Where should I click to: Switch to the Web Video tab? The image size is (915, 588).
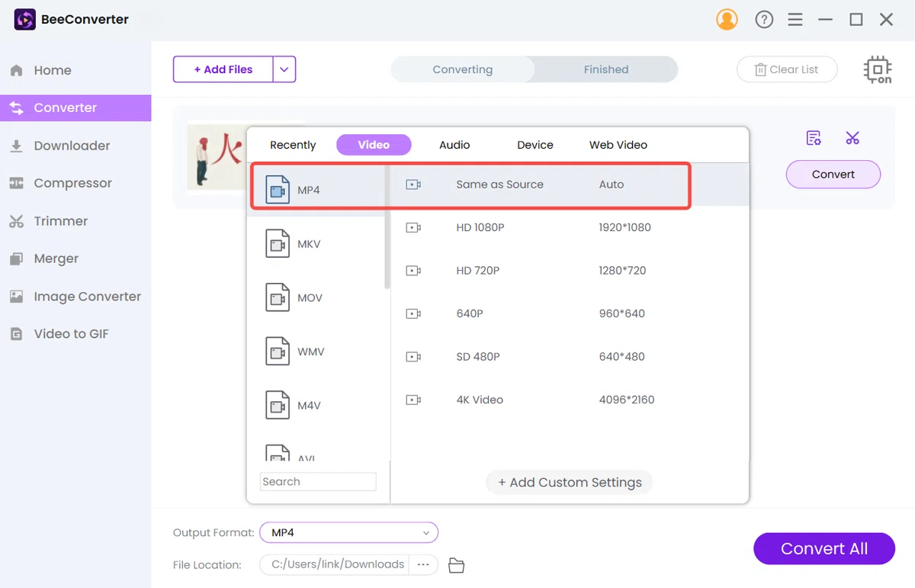pos(618,145)
